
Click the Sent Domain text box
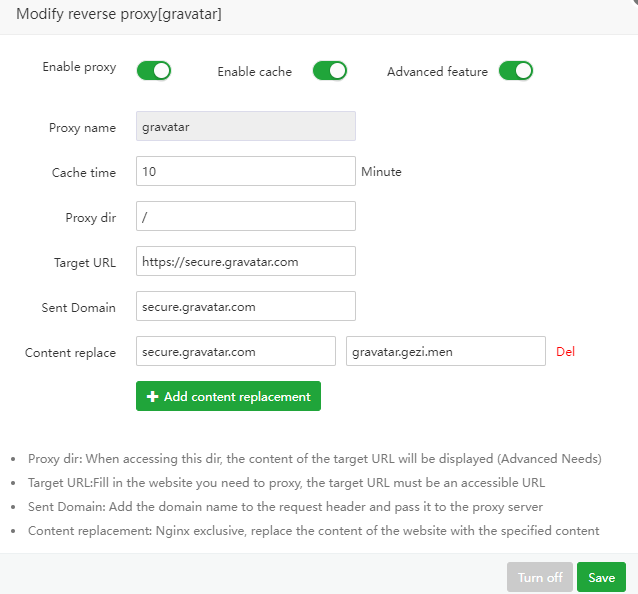[x=245, y=306]
